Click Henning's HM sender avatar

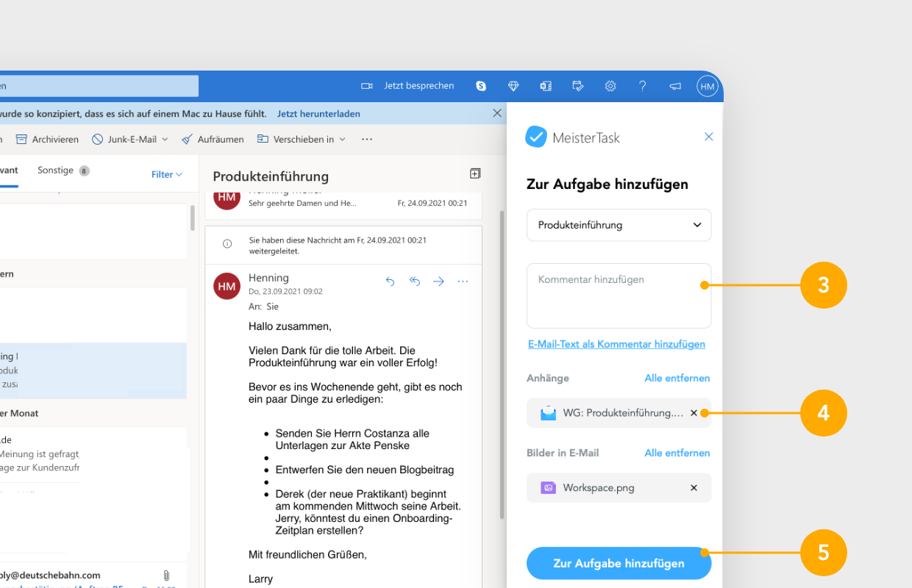click(x=227, y=286)
